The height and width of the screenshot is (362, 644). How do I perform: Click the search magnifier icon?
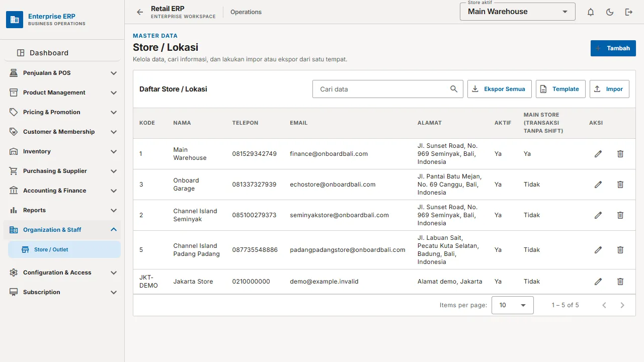454,89
